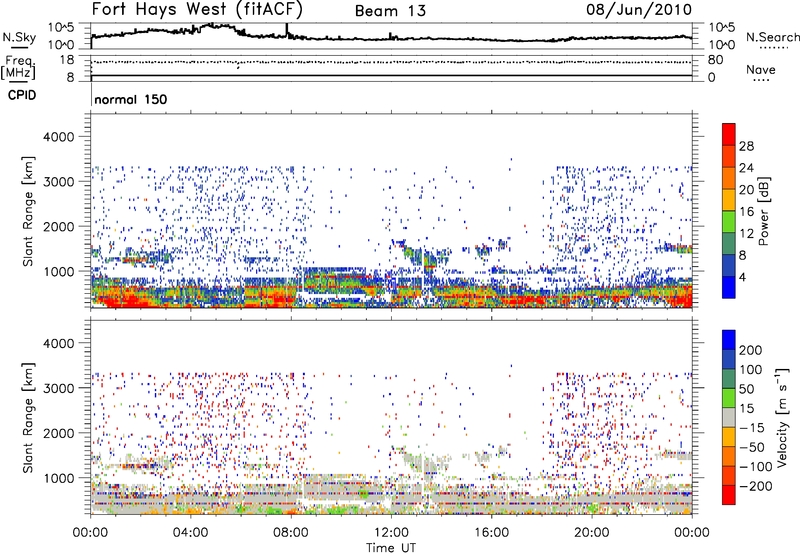Click the '20:00' time axis label
The width and height of the screenshot is (800, 554).
(591, 533)
